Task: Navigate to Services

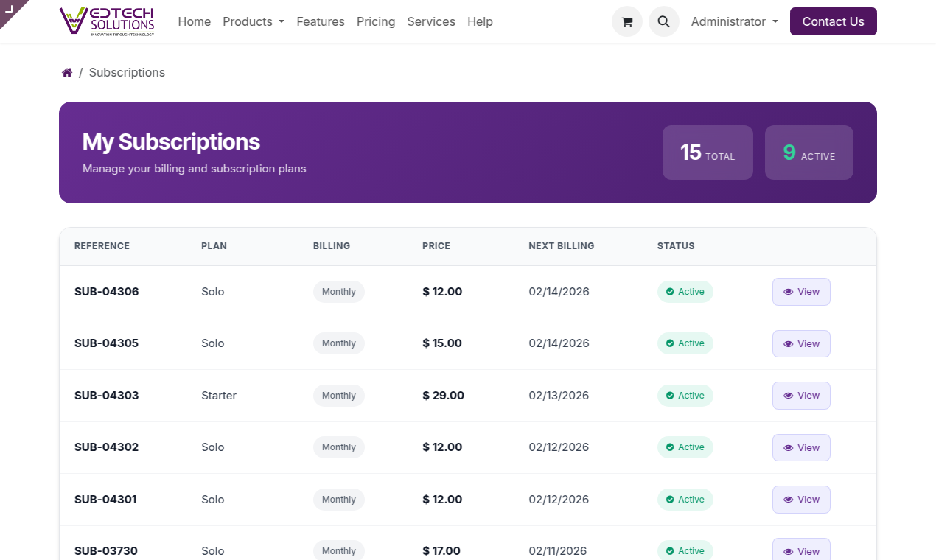Action: 431,21
